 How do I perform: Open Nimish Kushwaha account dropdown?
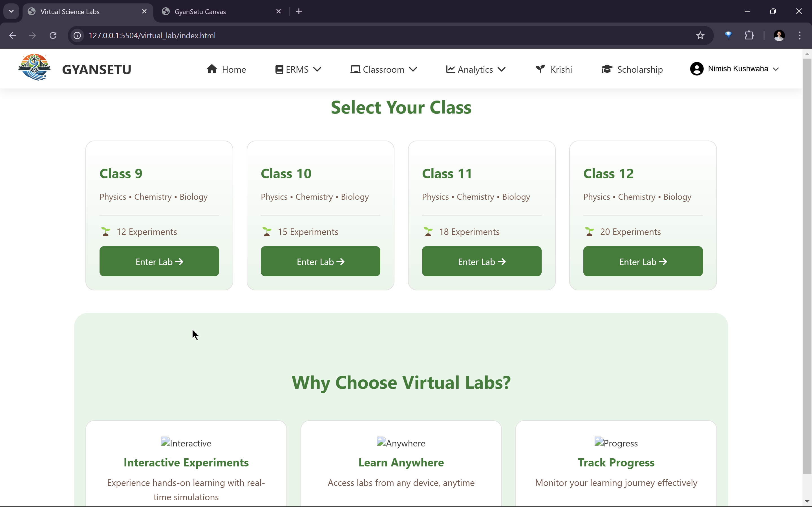click(x=738, y=69)
